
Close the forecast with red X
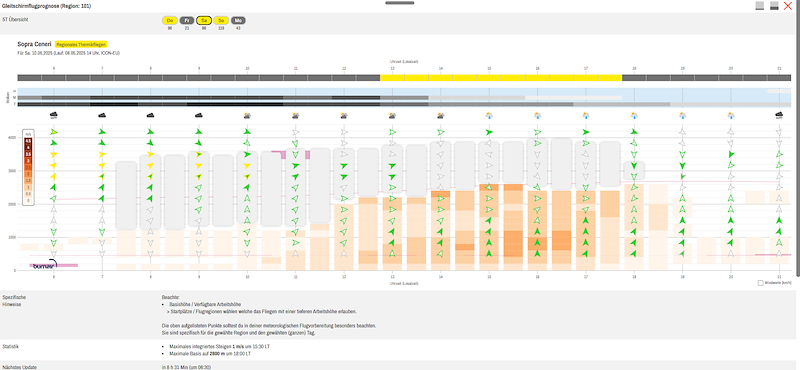(788, 6)
